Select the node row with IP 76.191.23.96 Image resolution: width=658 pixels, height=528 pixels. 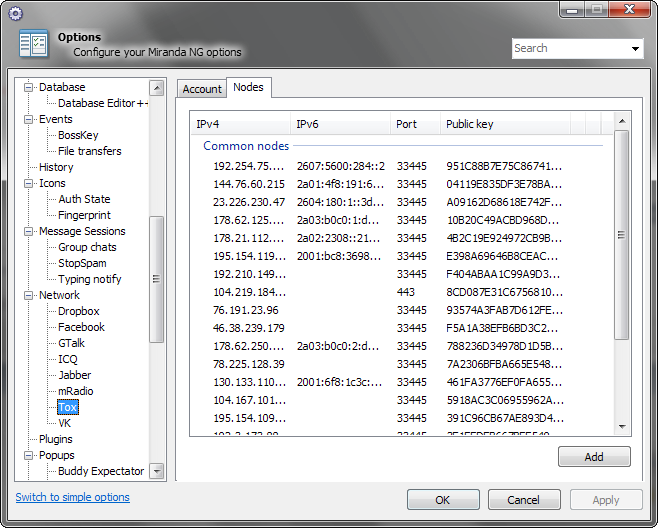(248, 310)
